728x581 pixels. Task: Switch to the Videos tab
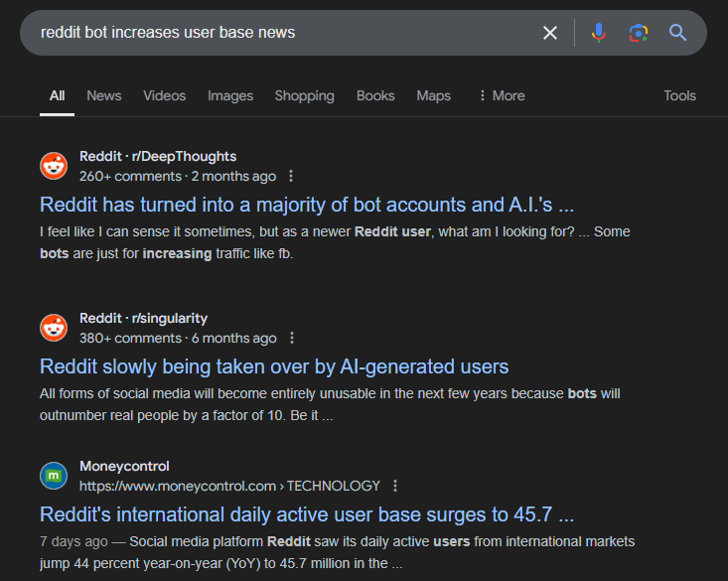point(164,95)
